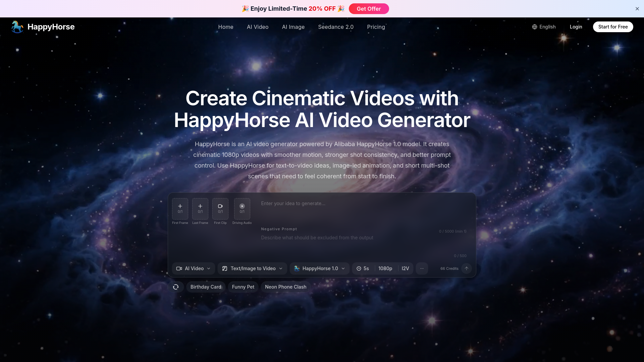Click the Negative Prompt label
The height and width of the screenshot is (362, 644).
(279, 229)
